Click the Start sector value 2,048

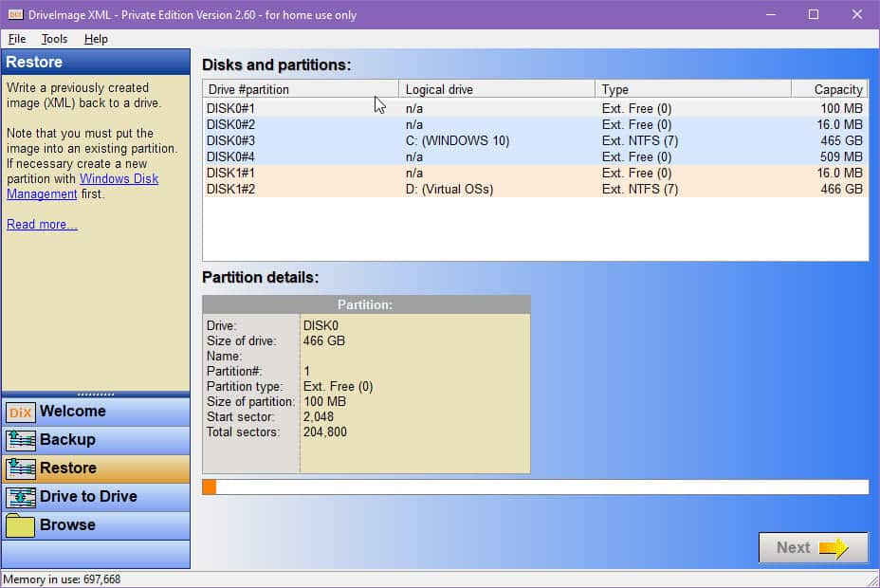(319, 417)
